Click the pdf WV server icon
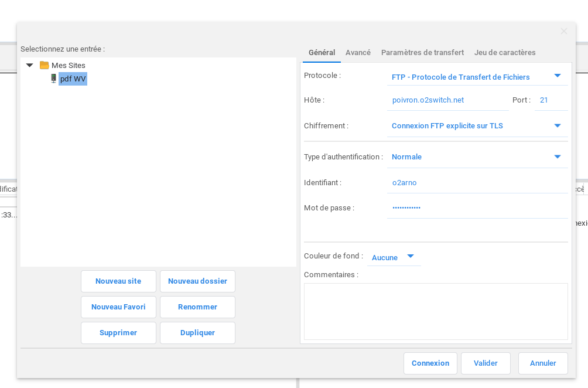 pos(53,79)
